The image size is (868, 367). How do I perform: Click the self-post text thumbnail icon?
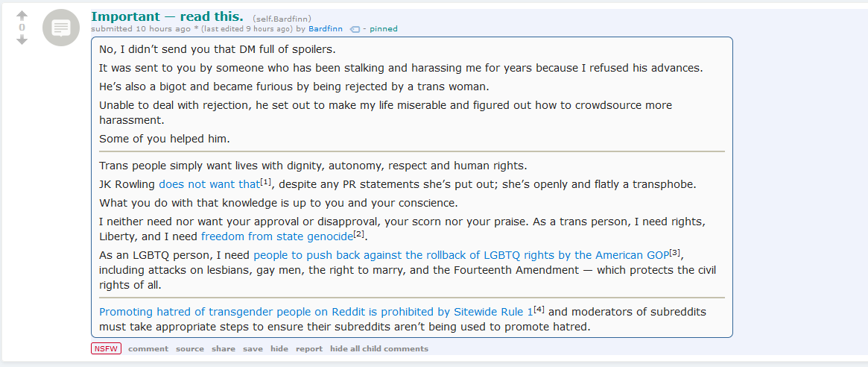[61, 28]
